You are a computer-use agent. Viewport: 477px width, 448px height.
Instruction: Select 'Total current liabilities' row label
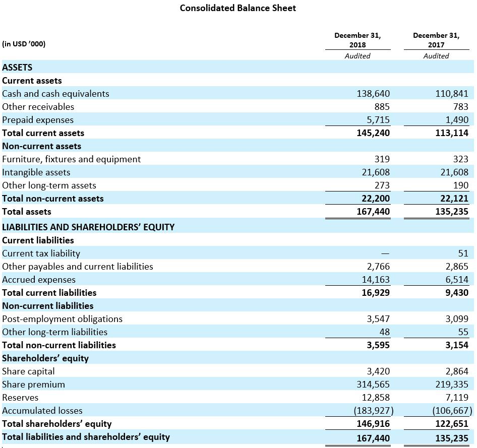pos(49,293)
